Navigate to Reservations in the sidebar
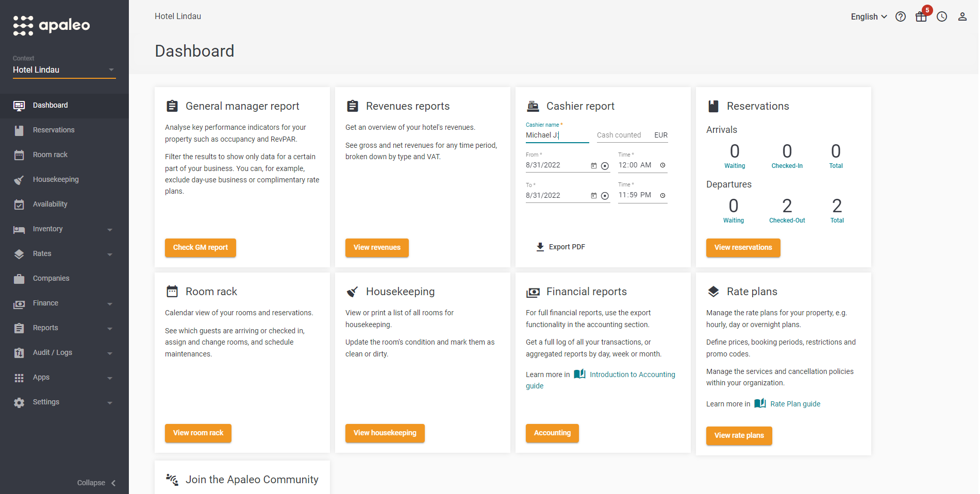Image resolution: width=980 pixels, height=494 pixels. coord(53,130)
